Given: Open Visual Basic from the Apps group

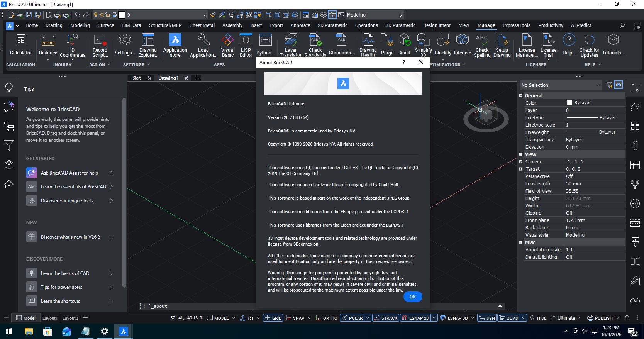Looking at the screenshot, I should pos(228,45).
